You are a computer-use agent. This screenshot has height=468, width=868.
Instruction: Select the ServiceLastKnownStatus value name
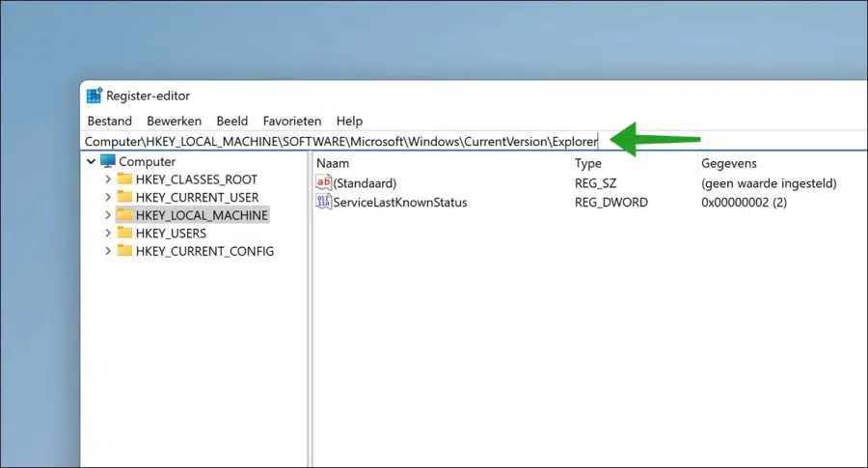[400, 202]
